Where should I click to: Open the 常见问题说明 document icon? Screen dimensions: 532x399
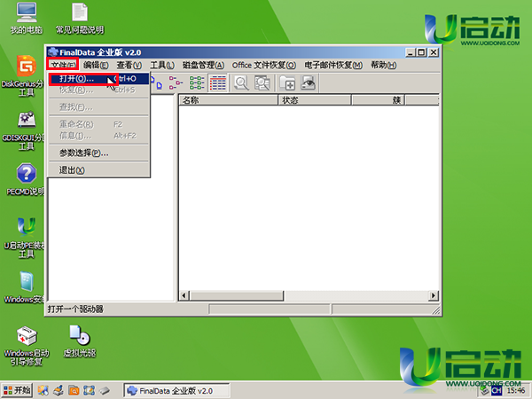pyautogui.click(x=80, y=19)
